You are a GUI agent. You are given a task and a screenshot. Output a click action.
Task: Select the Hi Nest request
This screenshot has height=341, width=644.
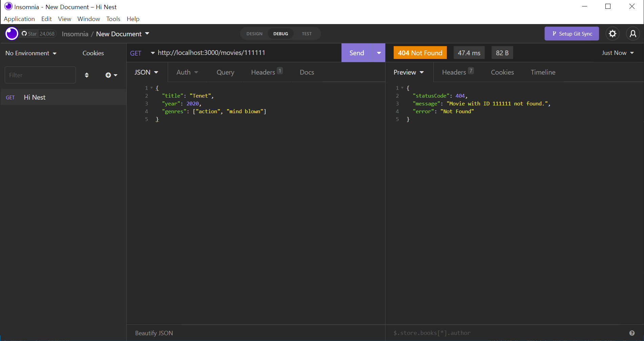coord(63,97)
